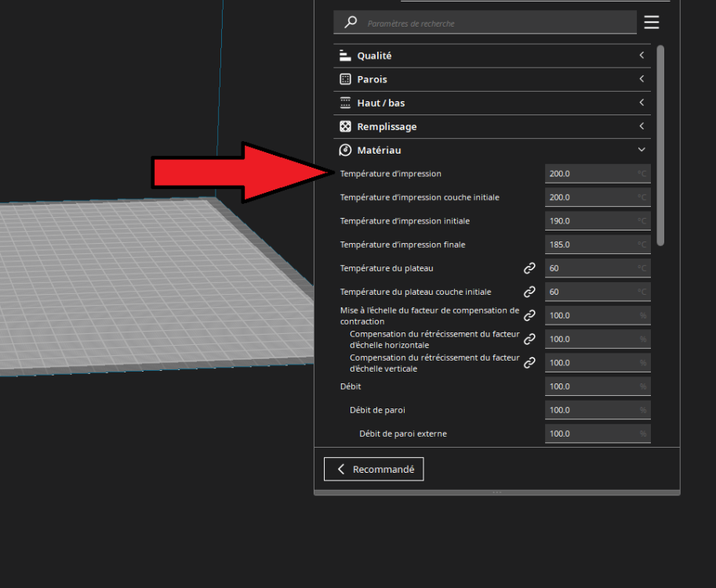The height and width of the screenshot is (588, 716).
Task: Open the hamburger settings visibility menu
Action: 651,23
